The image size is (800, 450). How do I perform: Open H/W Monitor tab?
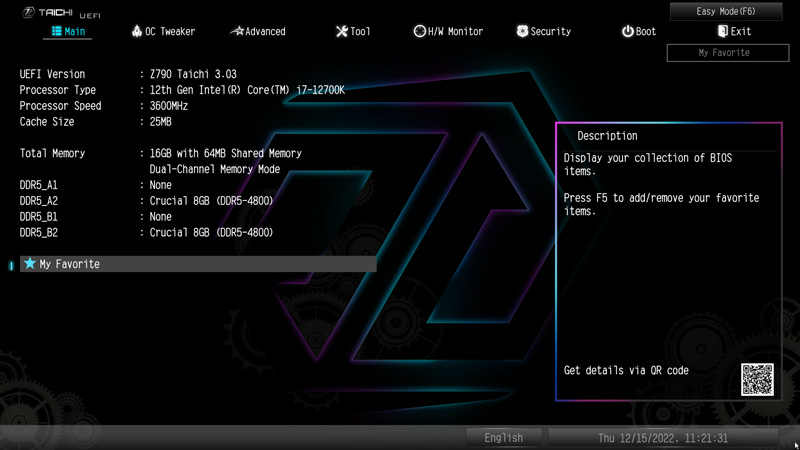[448, 31]
